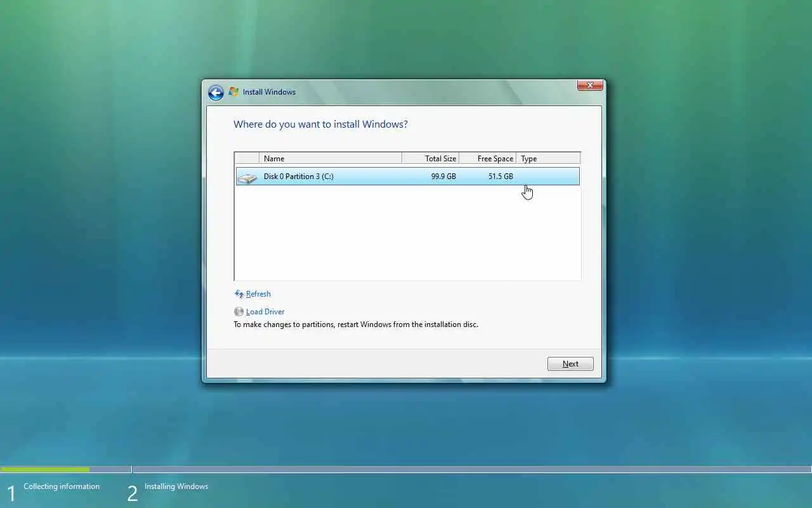The image size is (812, 508).
Task: Click the partition changes notice text
Action: coord(356,324)
